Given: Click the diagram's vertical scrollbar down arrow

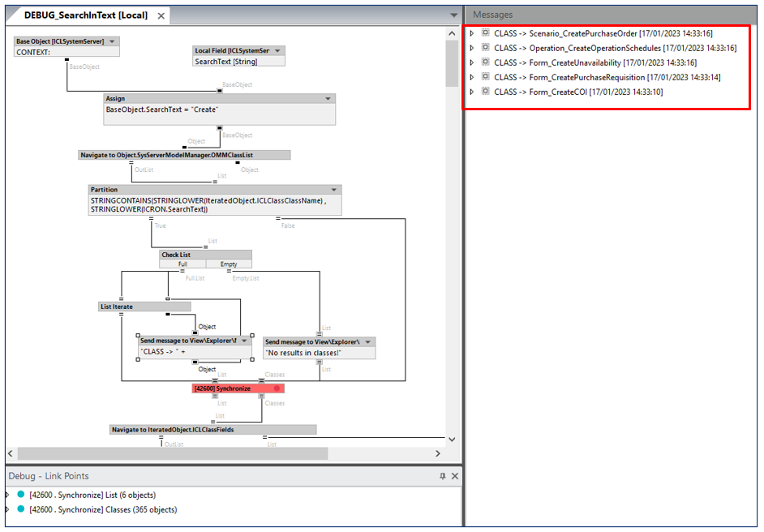Looking at the screenshot, I should click(x=452, y=440).
